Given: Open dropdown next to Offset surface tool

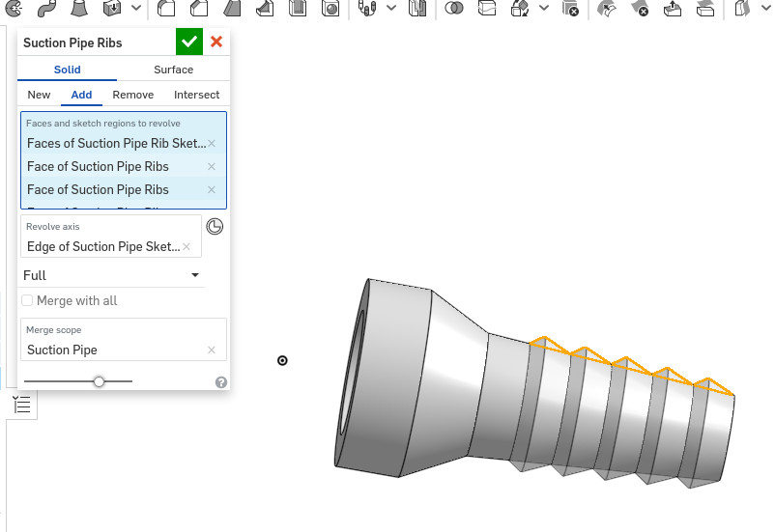Looking at the screenshot, I should tap(765, 8).
